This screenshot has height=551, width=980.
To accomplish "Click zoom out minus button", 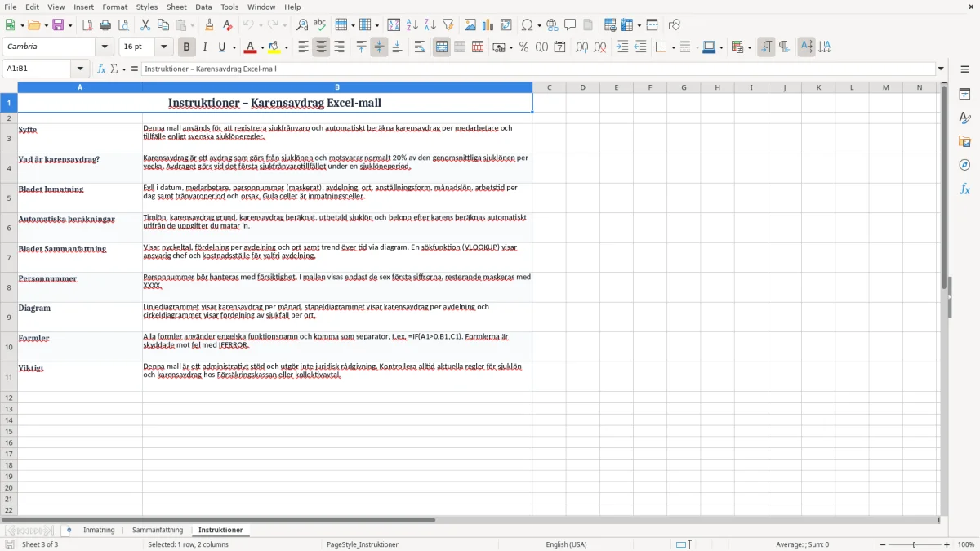I will [x=881, y=544].
